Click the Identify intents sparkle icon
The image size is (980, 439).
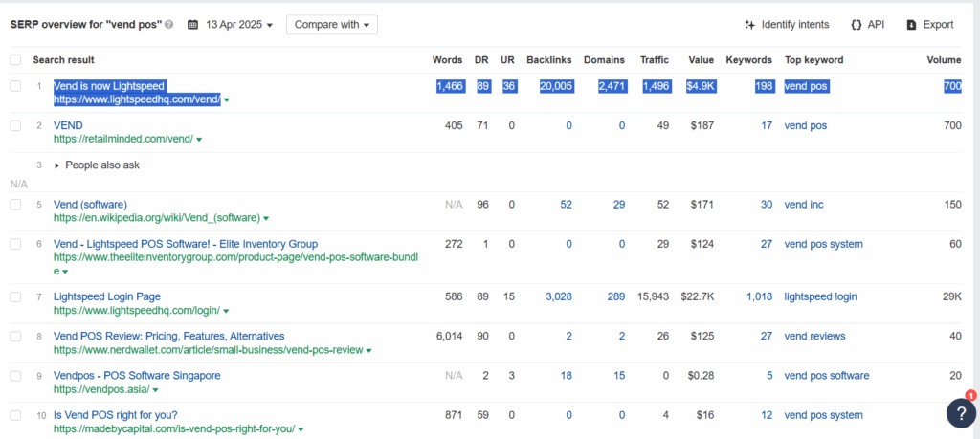point(750,25)
